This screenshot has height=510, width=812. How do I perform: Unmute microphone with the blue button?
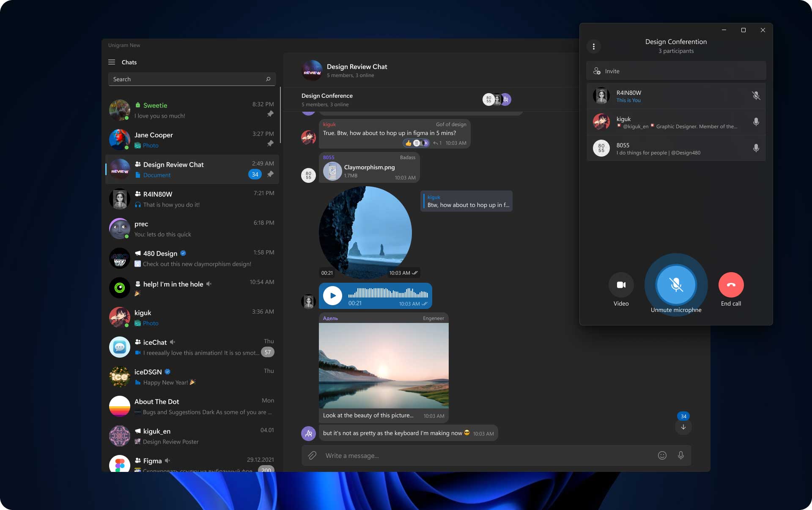(676, 285)
